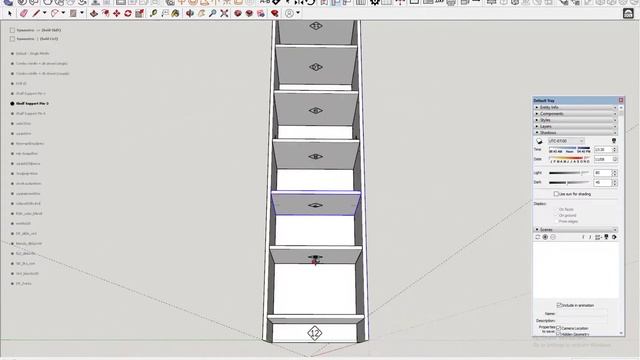Open the account icon dropdown arrow

(298, 13)
